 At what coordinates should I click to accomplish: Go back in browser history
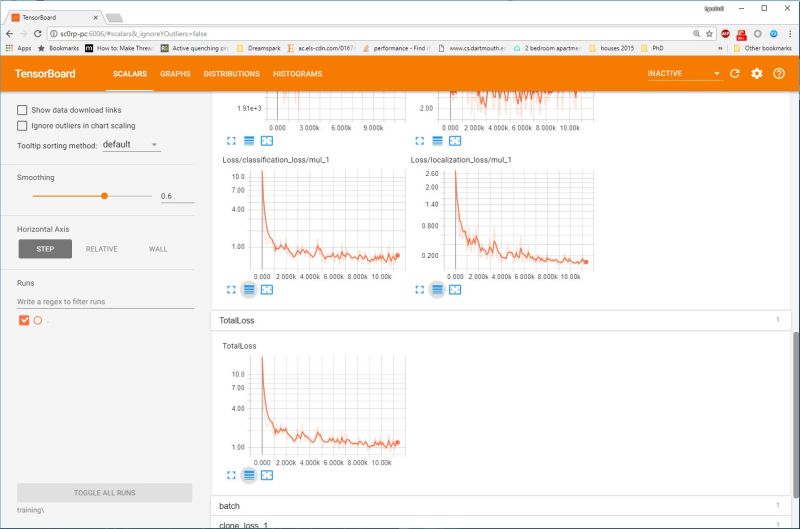(10, 34)
